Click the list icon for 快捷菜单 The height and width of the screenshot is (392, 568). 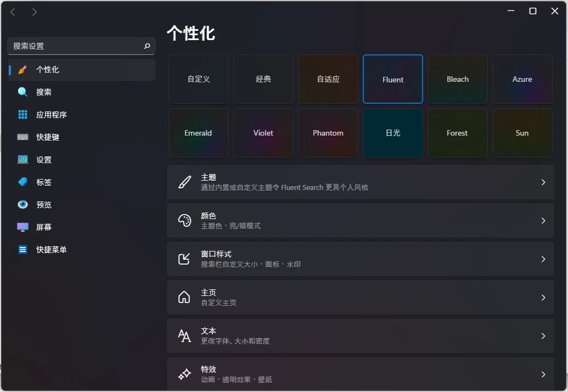pyautogui.click(x=23, y=250)
